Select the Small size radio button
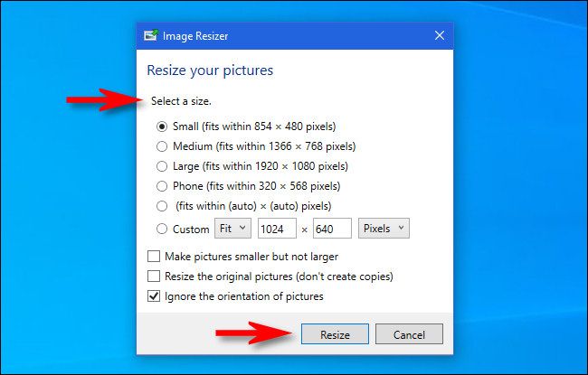Screen dimensions: 588x375 coord(163,127)
